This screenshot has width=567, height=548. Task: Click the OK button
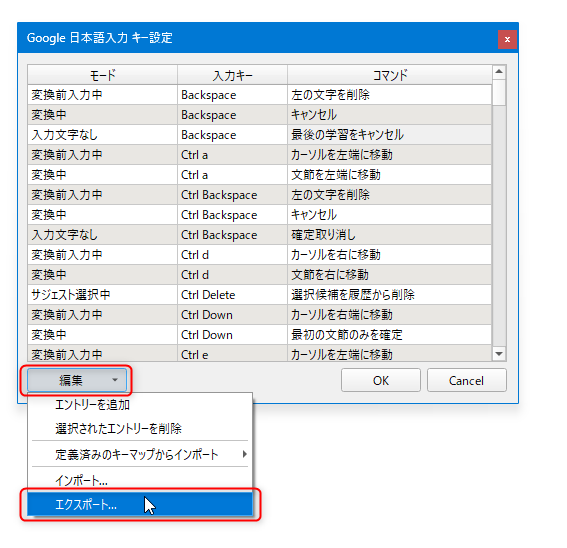click(x=381, y=380)
